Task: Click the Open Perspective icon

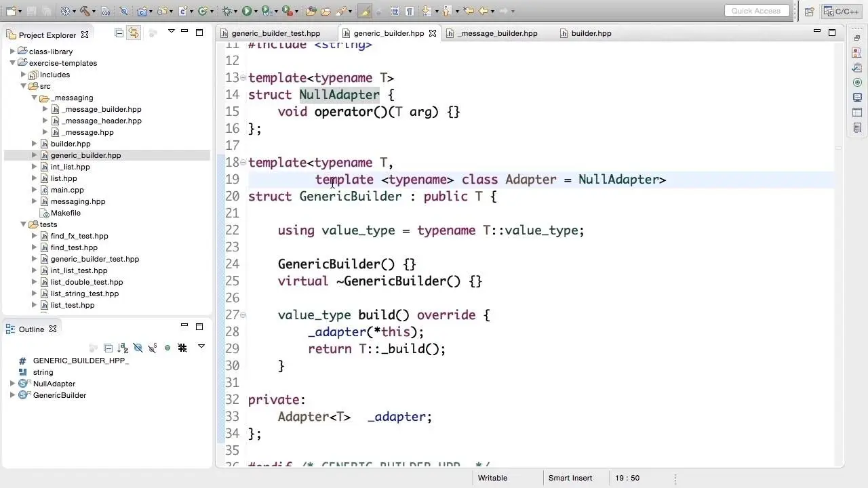Action: pyautogui.click(x=809, y=11)
